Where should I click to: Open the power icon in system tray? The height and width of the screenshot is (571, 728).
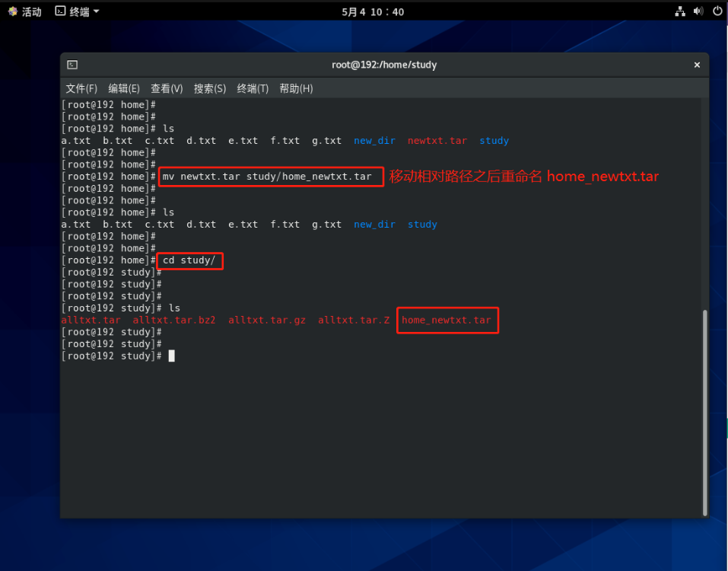717,11
